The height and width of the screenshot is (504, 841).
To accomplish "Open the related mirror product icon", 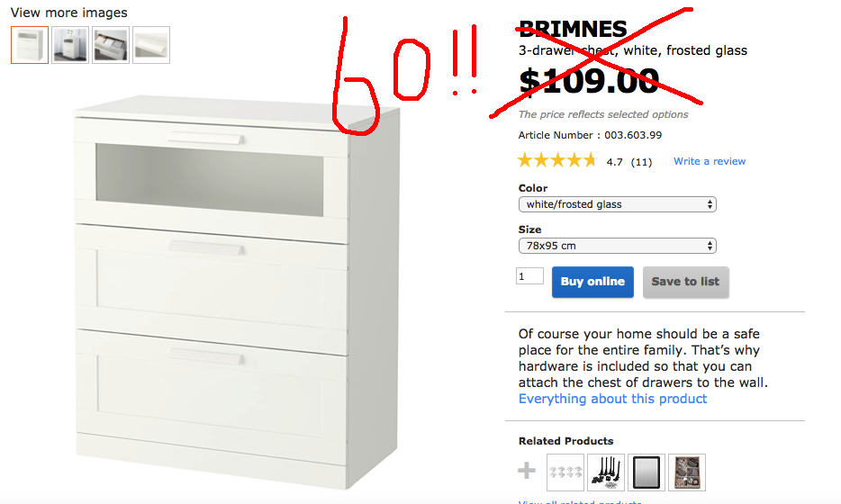I will (647, 472).
